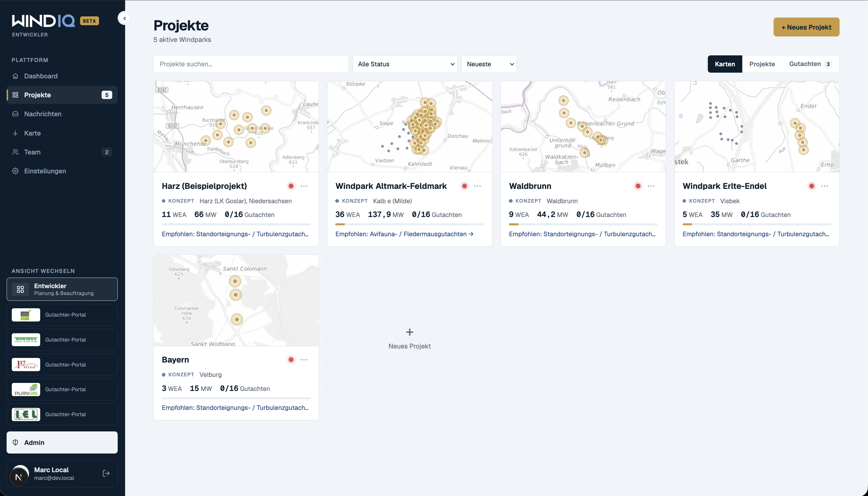
Task: Open the Windpark Erlte-Endel map thumbnail
Action: click(757, 126)
